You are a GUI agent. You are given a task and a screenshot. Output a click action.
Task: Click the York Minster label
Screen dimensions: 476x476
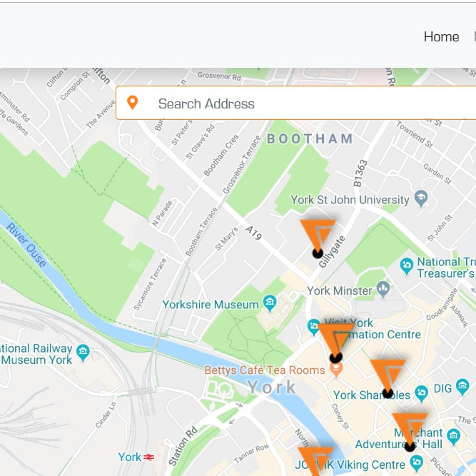coord(340,290)
